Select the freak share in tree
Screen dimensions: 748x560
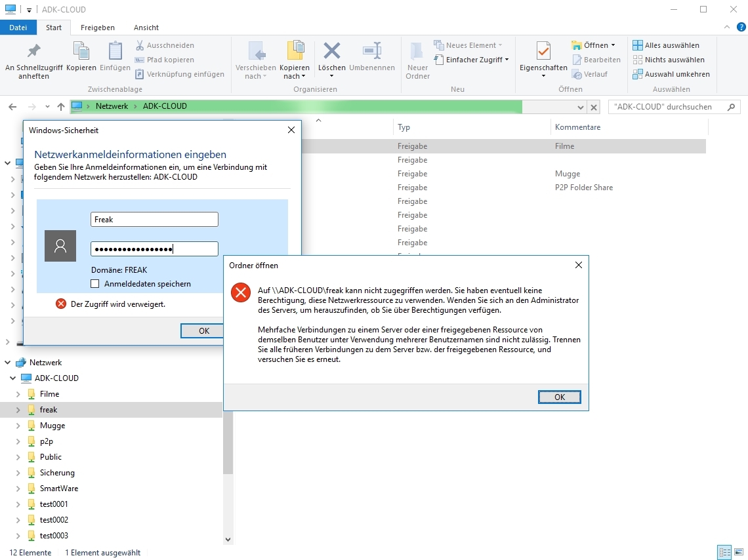coord(48,409)
